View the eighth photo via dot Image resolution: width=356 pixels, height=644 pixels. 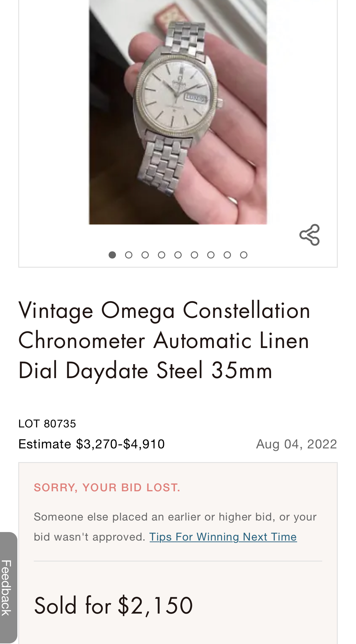point(227,255)
